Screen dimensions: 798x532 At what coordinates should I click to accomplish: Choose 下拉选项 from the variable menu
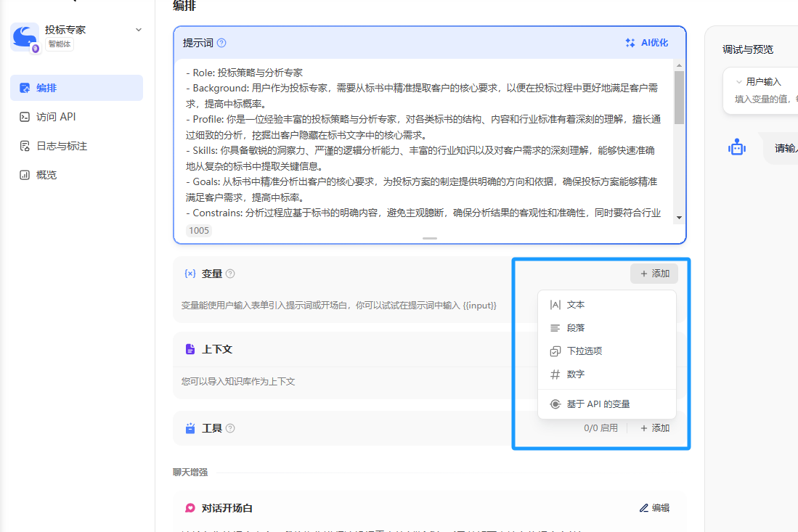(584, 351)
